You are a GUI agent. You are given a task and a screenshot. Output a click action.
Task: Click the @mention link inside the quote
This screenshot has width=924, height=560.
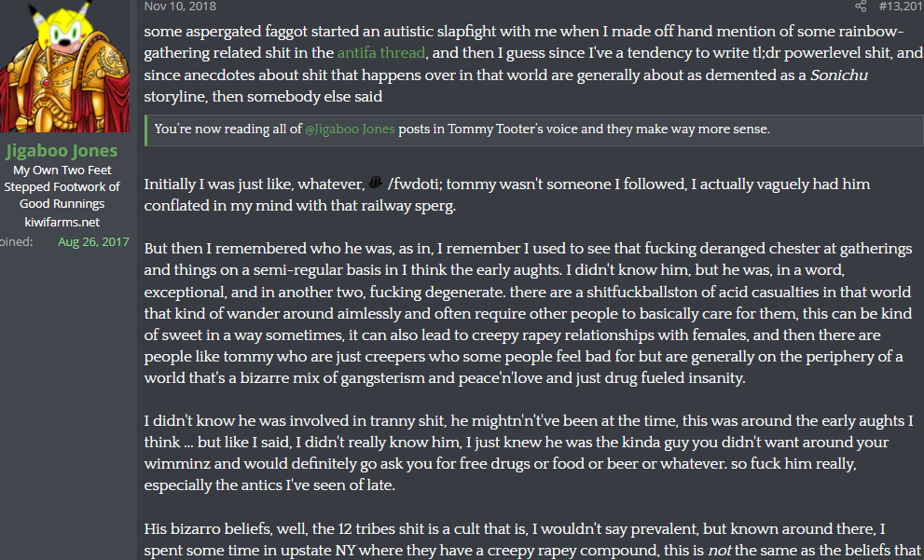350,129
